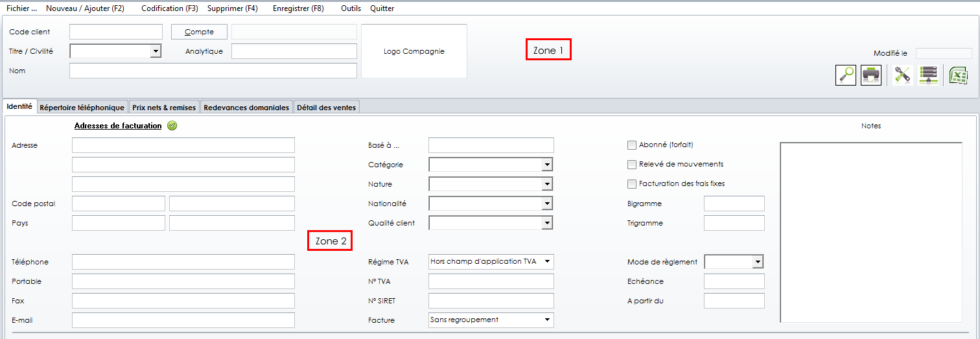
Task: Expand the Mode de règlement dropdown
Action: point(757,262)
